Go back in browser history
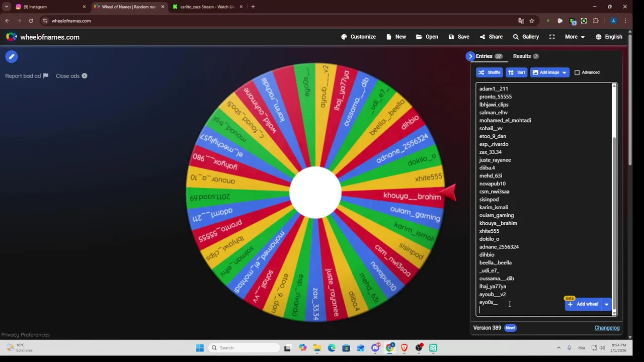644x362 pixels. pyautogui.click(x=7, y=21)
